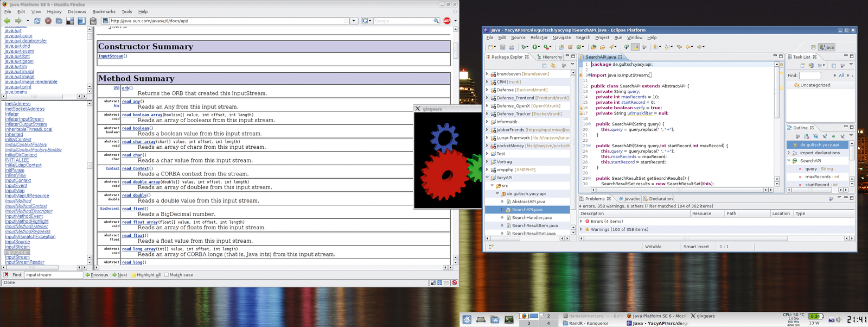Expand the Errors (4 items) group

(x=581, y=222)
